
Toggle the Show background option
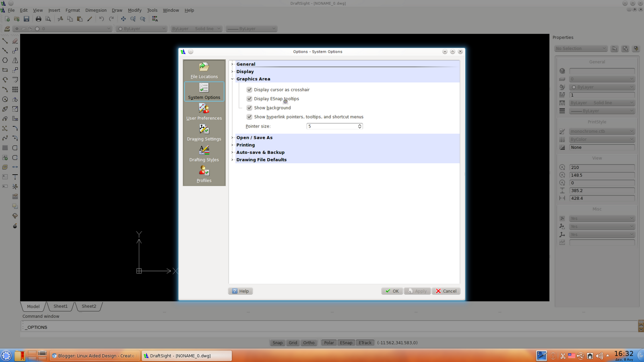pos(250,107)
